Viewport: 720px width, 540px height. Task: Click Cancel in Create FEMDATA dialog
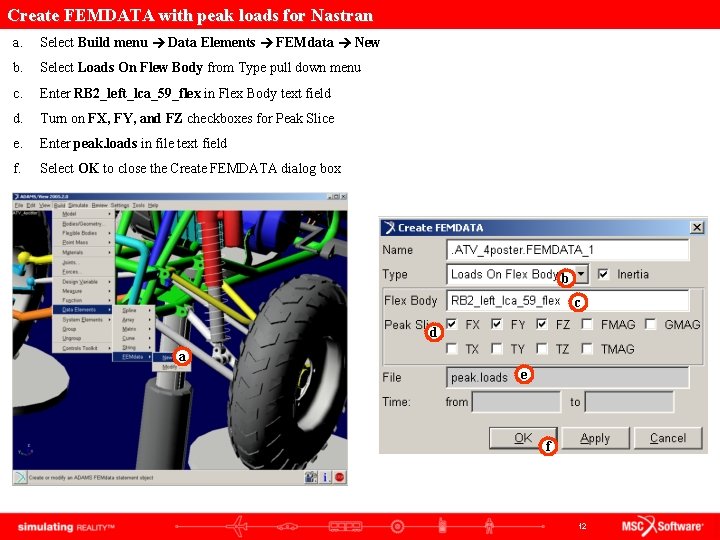[x=668, y=438]
